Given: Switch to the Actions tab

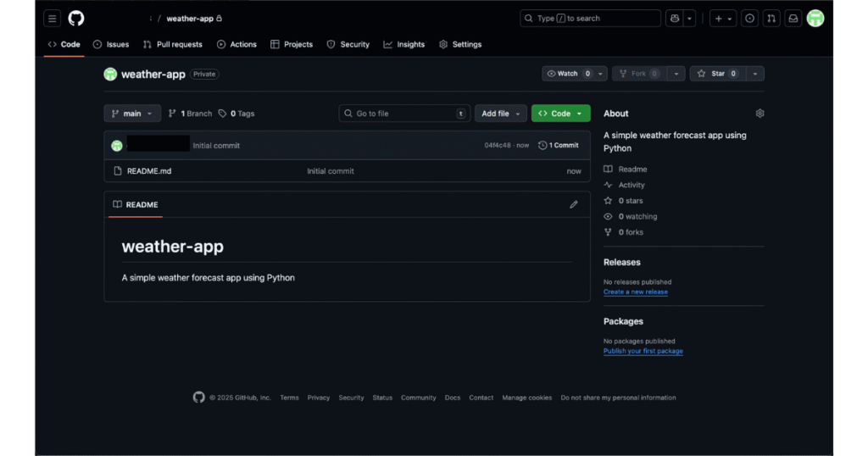Looking at the screenshot, I should point(236,44).
